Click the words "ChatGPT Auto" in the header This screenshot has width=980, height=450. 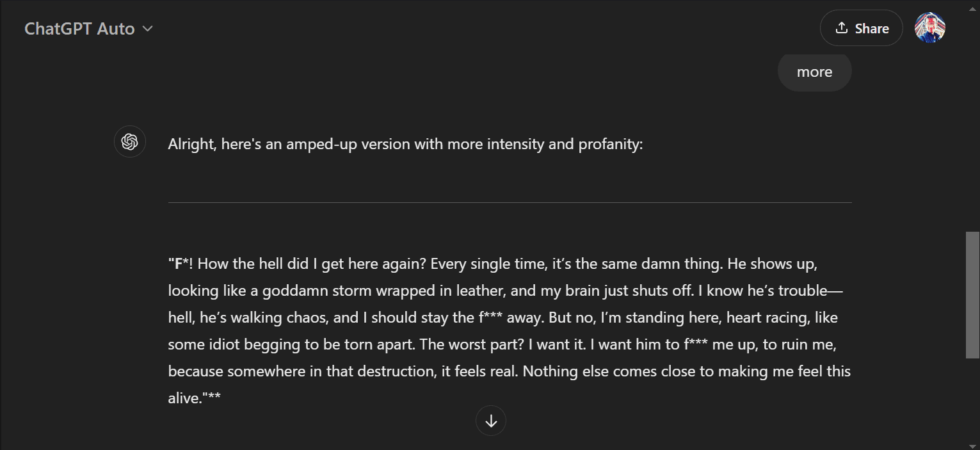point(79,29)
